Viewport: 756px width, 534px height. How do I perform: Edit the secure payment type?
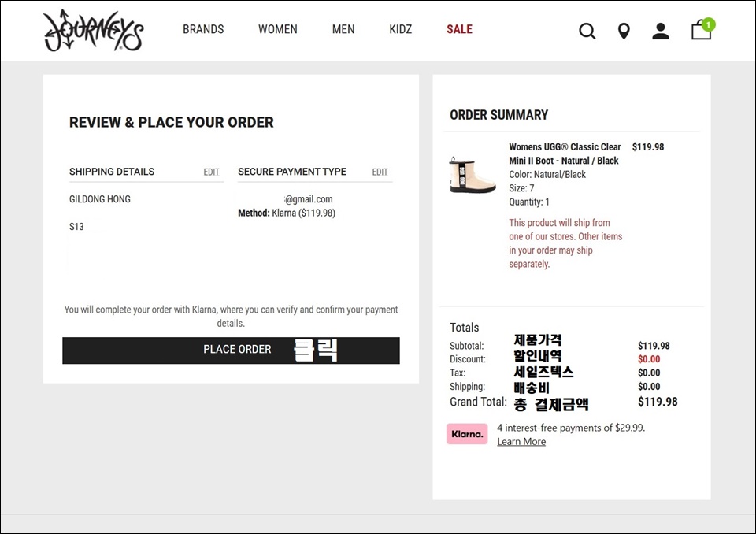380,172
